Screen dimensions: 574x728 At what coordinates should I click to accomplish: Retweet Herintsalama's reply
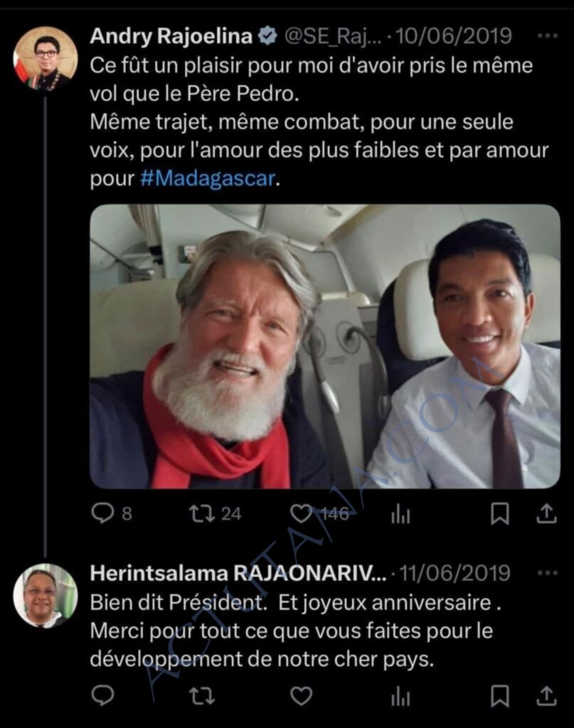click(x=202, y=695)
